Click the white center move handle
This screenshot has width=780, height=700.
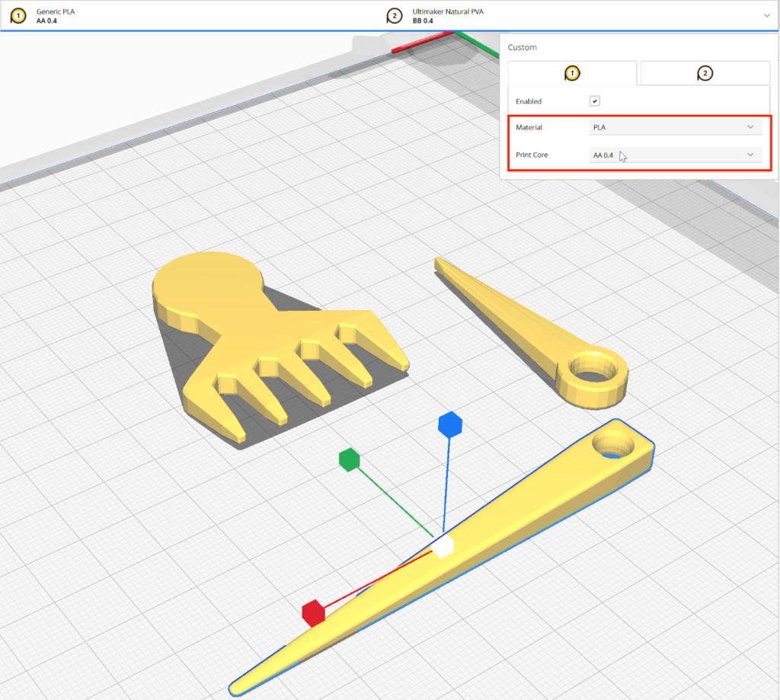click(443, 547)
